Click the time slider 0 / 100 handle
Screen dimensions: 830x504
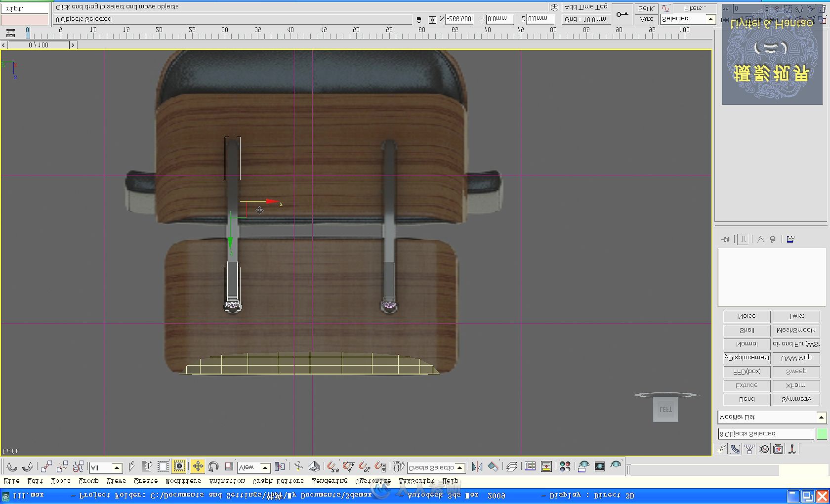[x=39, y=45]
